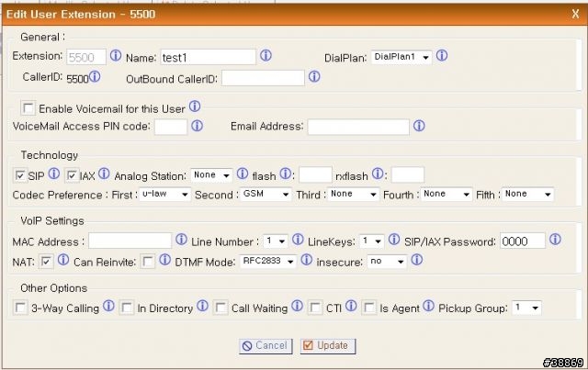The width and height of the screenshot is (588, 370).
Task: Click the rxflash value input field
Action: click(408, 174)
